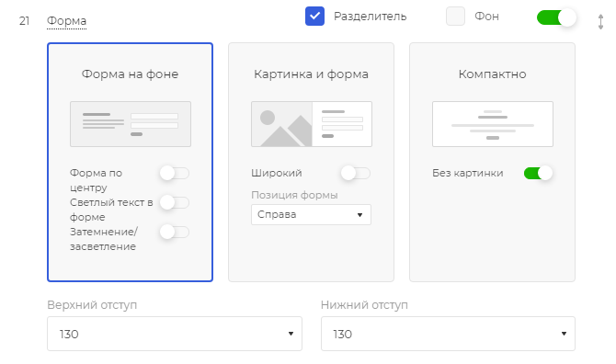Viewport: 616px width, 364px height.
Task: Click the Картинка и форма preview thumbnail
Action: [x=312, y=124]
